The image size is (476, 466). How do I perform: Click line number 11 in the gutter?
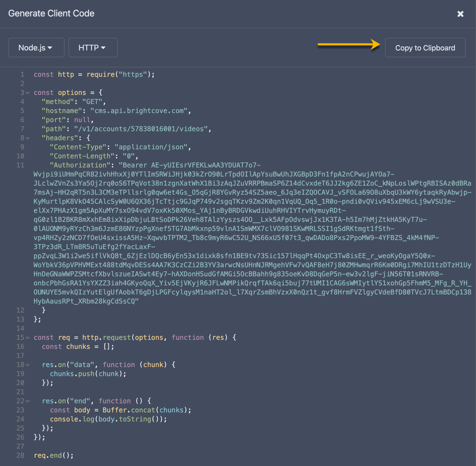click(x=20, y=165)
